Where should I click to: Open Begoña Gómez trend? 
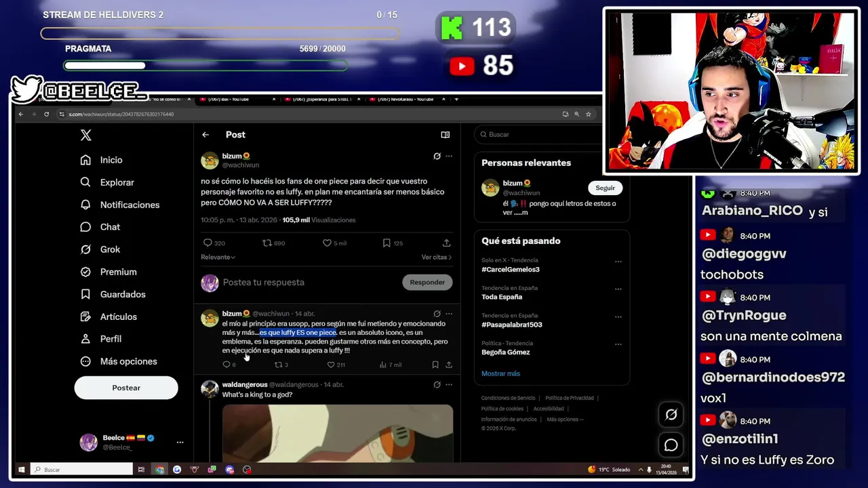tap(506, 352)
